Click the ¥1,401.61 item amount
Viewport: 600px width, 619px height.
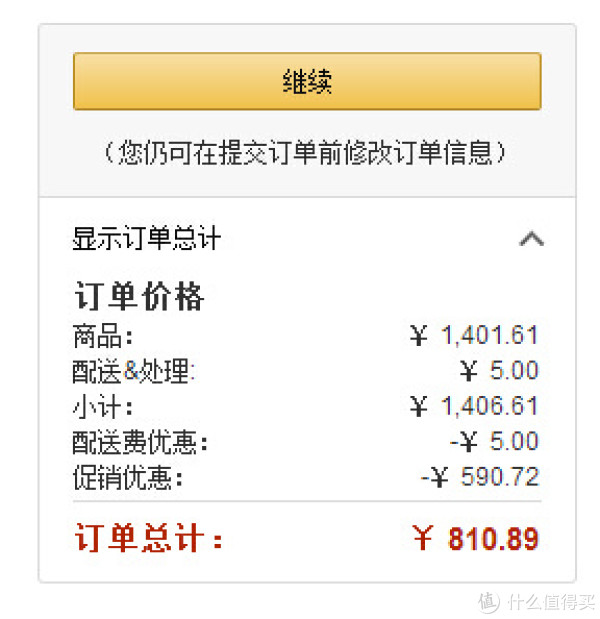(x=474, y=335)
